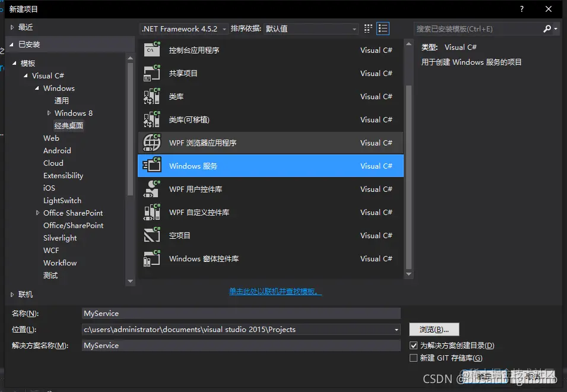Select the iOS category
The height and width of the screenshot is (392, 567).
49,188
